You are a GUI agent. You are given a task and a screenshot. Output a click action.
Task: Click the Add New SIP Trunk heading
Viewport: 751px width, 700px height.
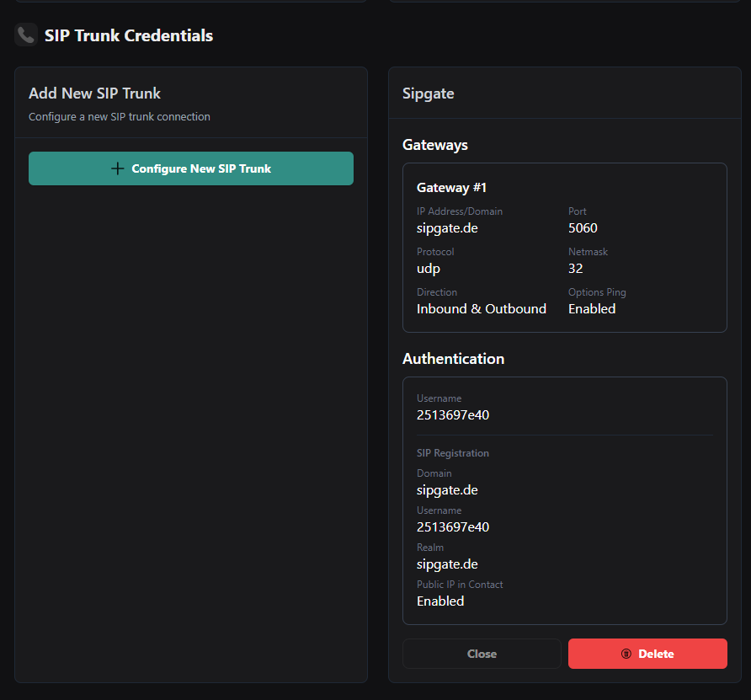94,94
